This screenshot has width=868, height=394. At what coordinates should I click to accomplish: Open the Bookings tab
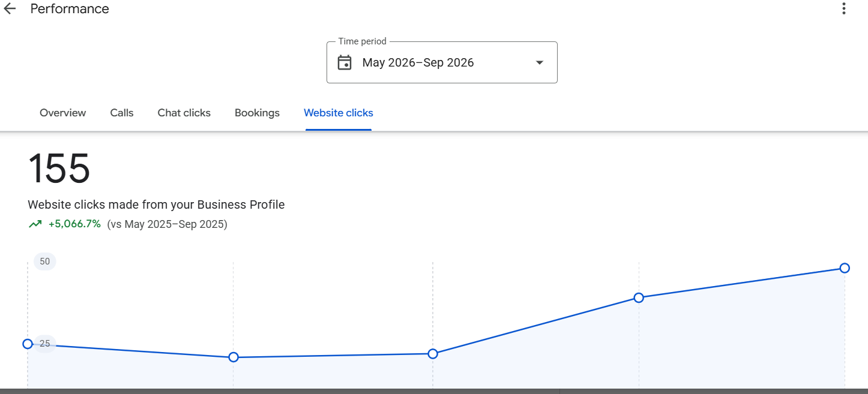click(257, 113)
